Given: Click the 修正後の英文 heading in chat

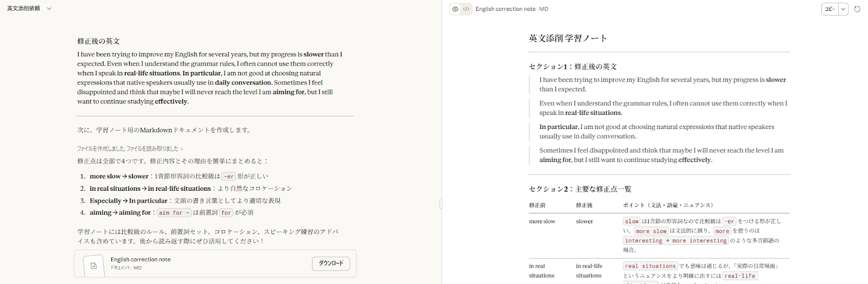Looking at the screenshot, I should point(98,41).
